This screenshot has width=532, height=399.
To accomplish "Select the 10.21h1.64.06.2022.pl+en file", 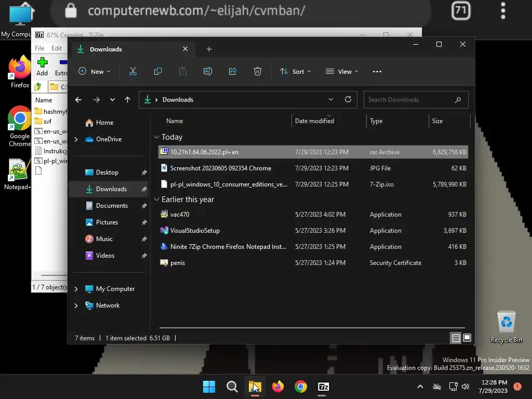I will [x=313, y=152].
